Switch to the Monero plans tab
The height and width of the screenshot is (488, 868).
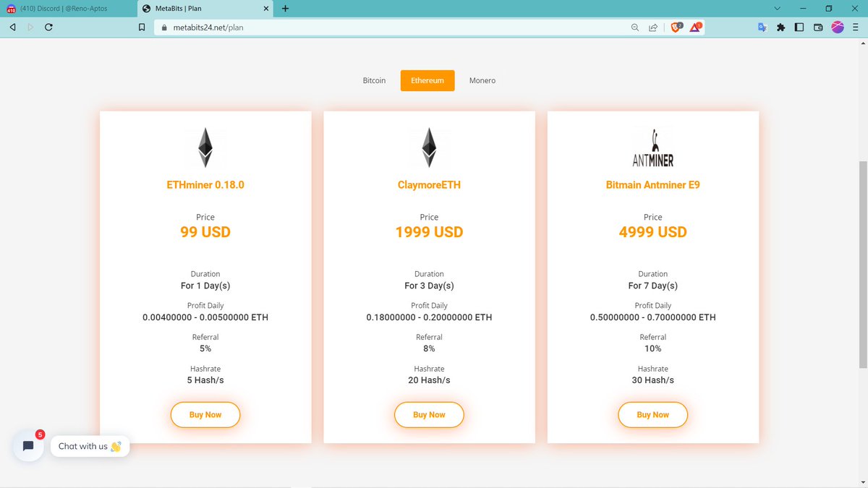pyautogui.click(x=482, y=80)
